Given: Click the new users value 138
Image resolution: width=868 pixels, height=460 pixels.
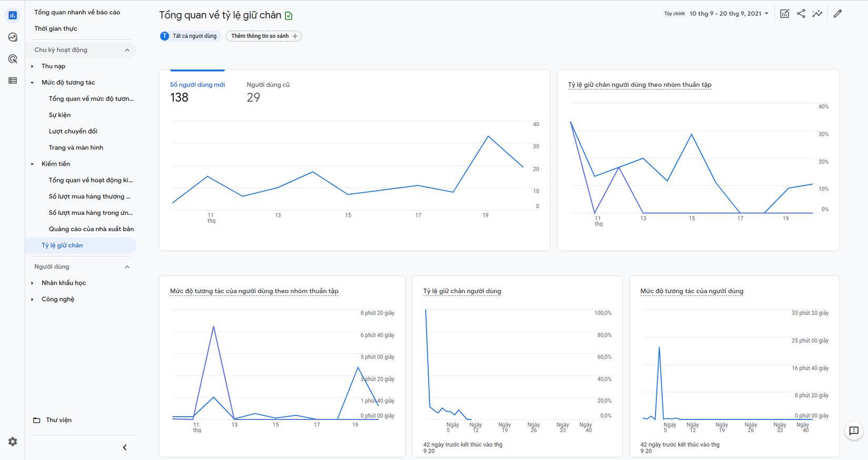Looking at the screenshot, I should 179,97.
